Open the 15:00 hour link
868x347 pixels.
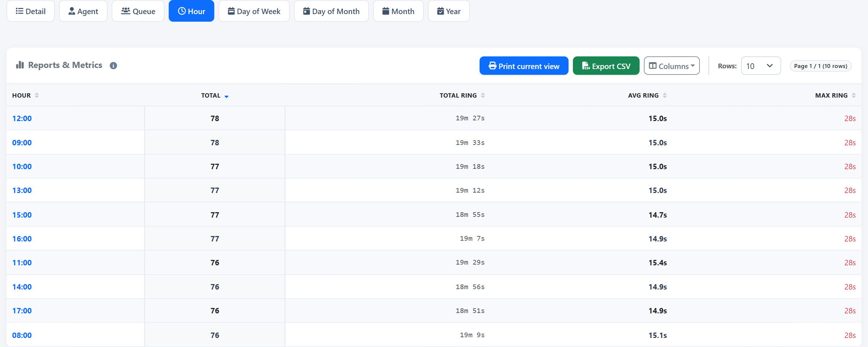click(22, 215)
